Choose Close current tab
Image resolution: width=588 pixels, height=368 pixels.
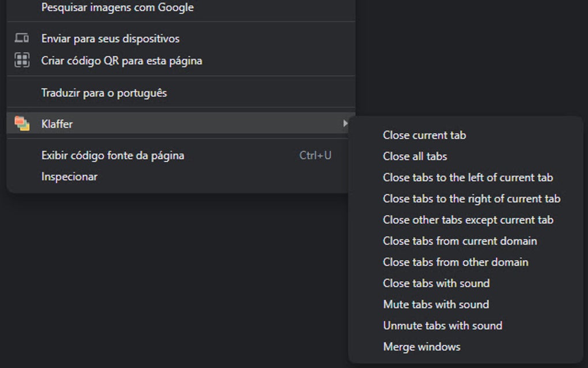[425, 135]
